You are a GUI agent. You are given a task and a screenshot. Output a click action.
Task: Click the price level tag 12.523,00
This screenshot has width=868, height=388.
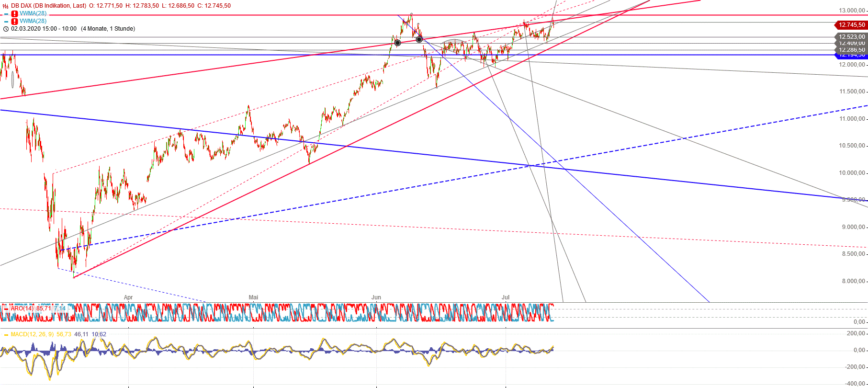pos(851,37)
